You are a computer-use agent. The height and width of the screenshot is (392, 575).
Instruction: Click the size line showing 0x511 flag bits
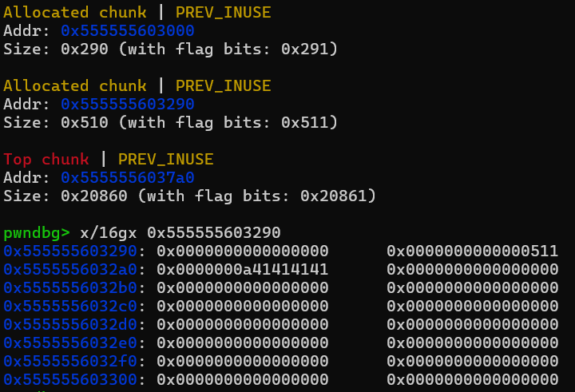171,122
